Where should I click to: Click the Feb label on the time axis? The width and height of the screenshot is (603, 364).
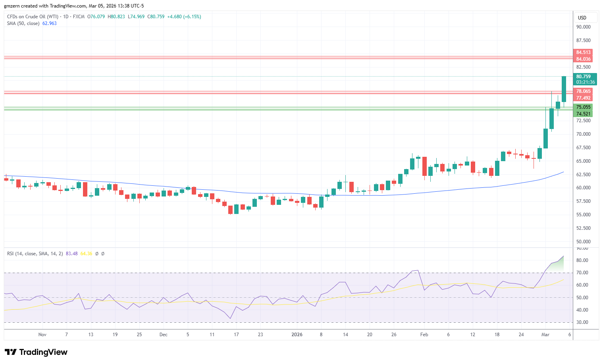[x=424, y=335]
